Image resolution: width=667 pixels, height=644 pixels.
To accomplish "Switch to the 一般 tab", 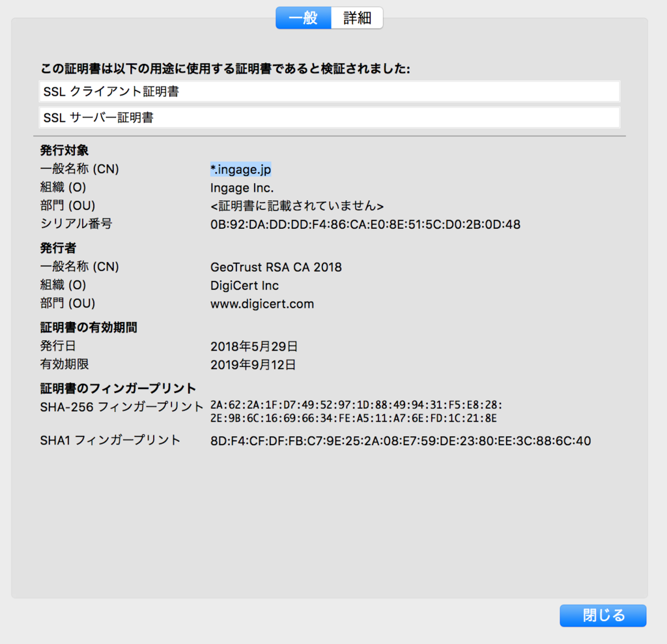I will point(304,18).
